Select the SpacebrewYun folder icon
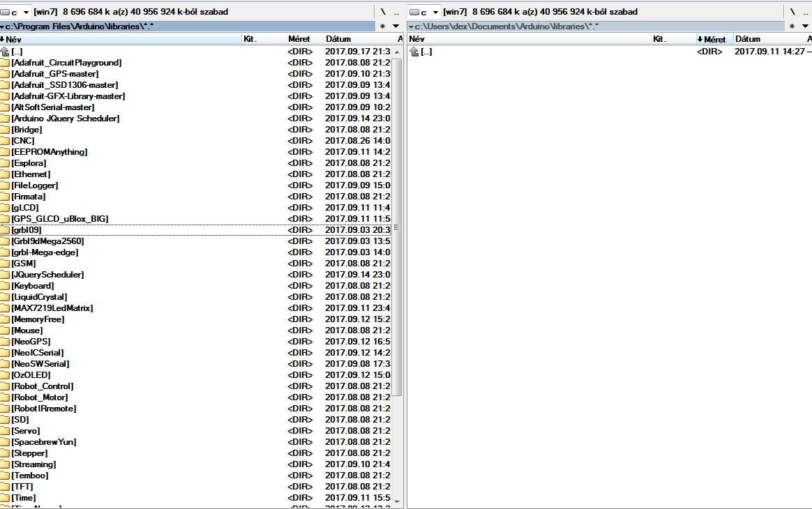This screenshot has height=509, width=812. click(x=5, y=441)
